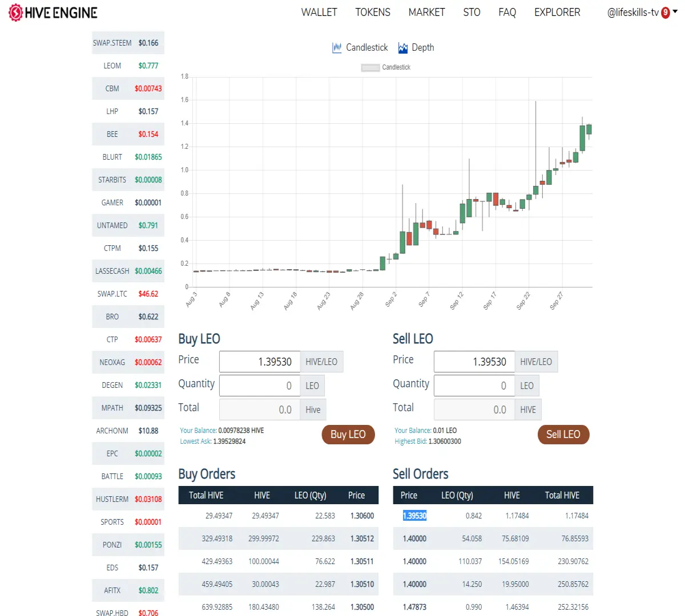Viewport: 685px width, 616px height.
Task: Click sell order price 1.47873
Action: pos(414,607)
